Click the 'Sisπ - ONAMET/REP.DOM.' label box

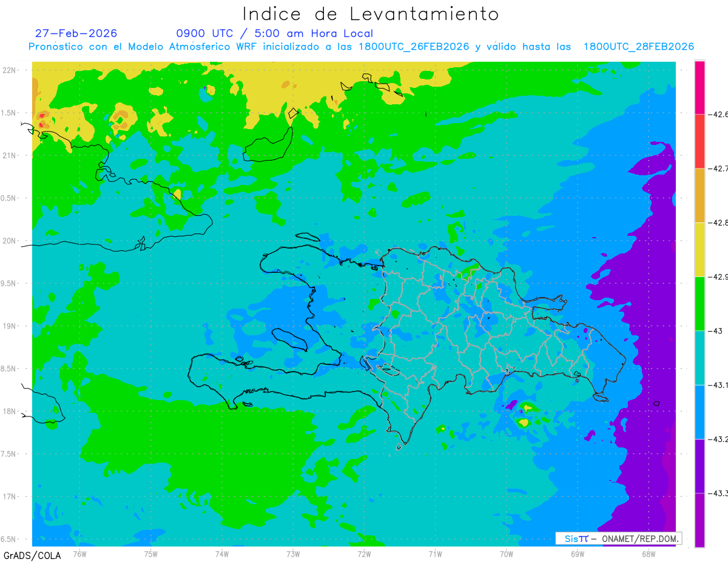tap(618, 538)
